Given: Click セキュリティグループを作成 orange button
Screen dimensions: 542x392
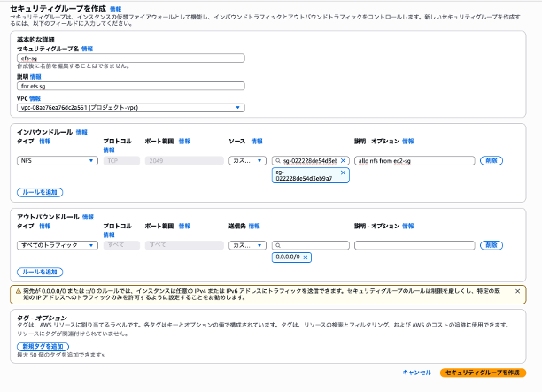Looking at the screenshot, I should [x=483, y=373].
